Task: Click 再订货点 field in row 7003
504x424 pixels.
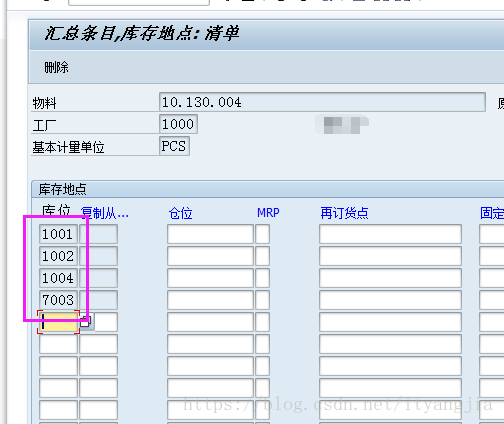Action: (x=390, y=300)
